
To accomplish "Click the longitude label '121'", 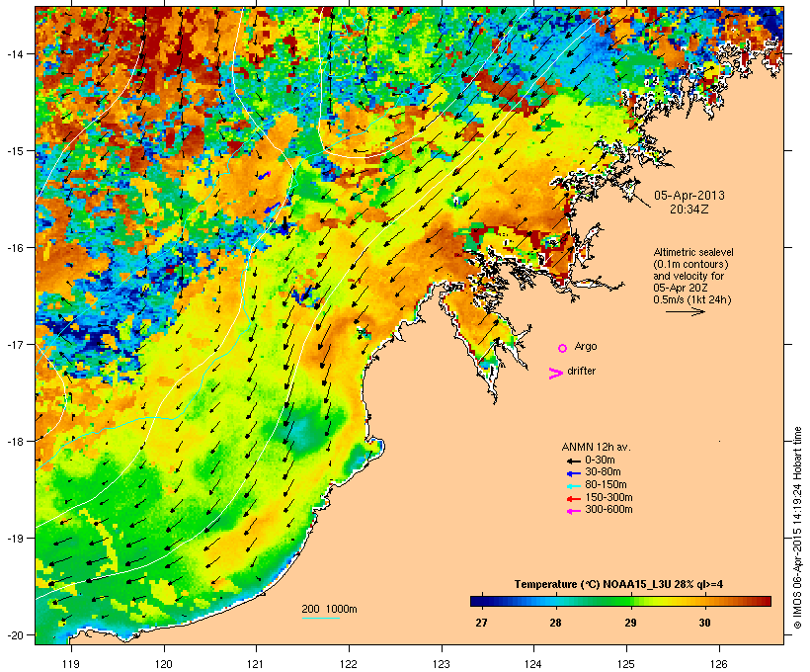I will click(256, 663).
